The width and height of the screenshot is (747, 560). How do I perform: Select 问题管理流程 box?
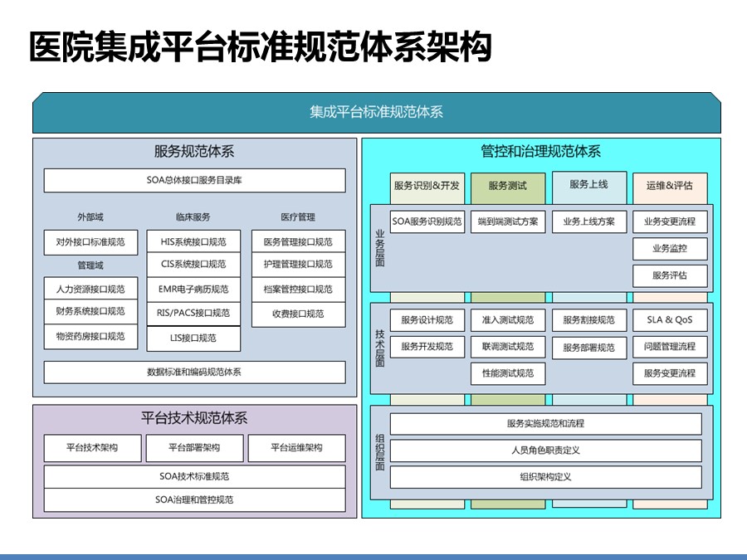pyautogui.click(x=670, y=347)
